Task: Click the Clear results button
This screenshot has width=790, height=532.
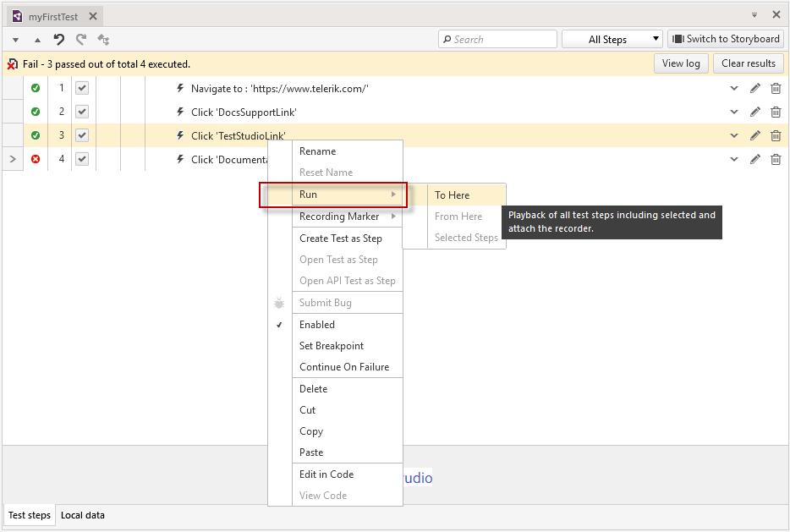Action: tap(748, 63)
